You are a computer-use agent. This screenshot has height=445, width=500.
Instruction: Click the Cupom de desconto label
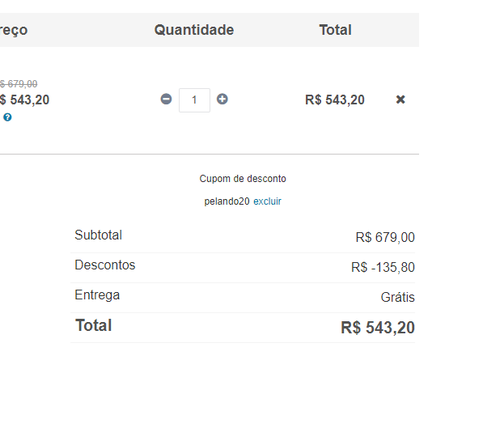point(243,179)
